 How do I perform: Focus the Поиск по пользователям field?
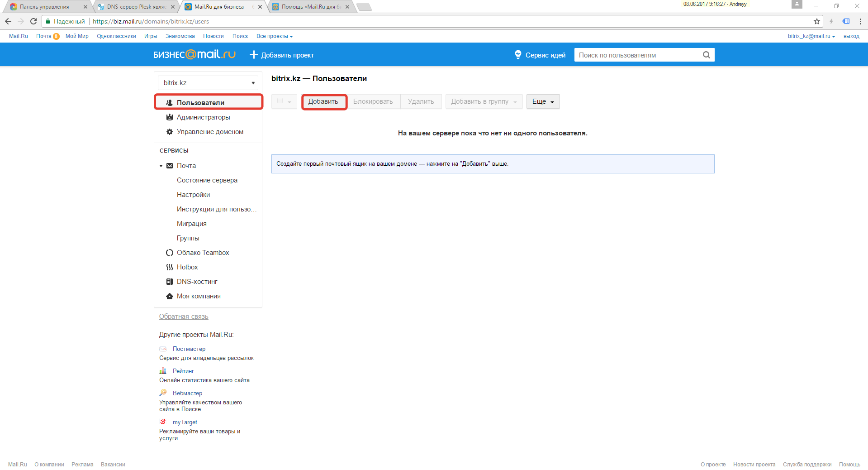click(x=638, y=55)
